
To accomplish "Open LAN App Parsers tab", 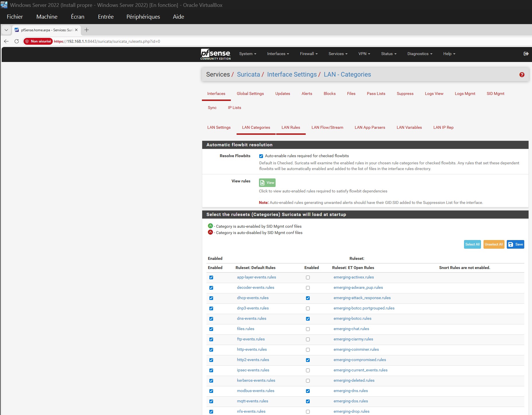I will 370,128.
